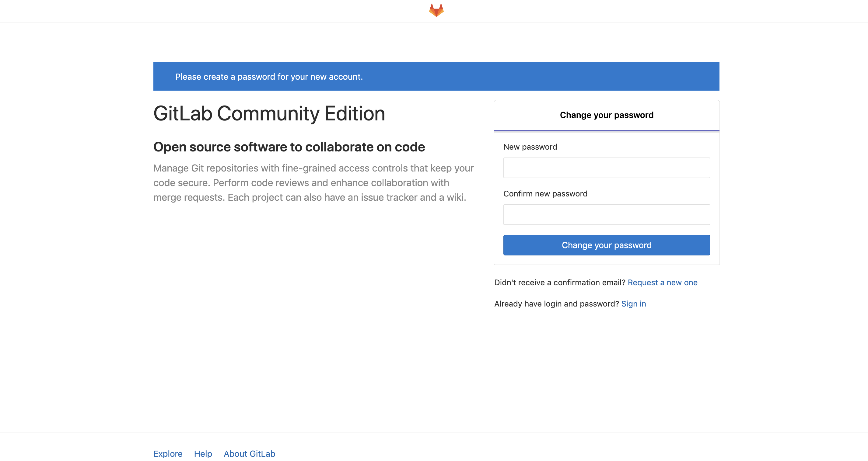Click the open source software subtitle
Screen dimensions: 868x461
(289, 147)
